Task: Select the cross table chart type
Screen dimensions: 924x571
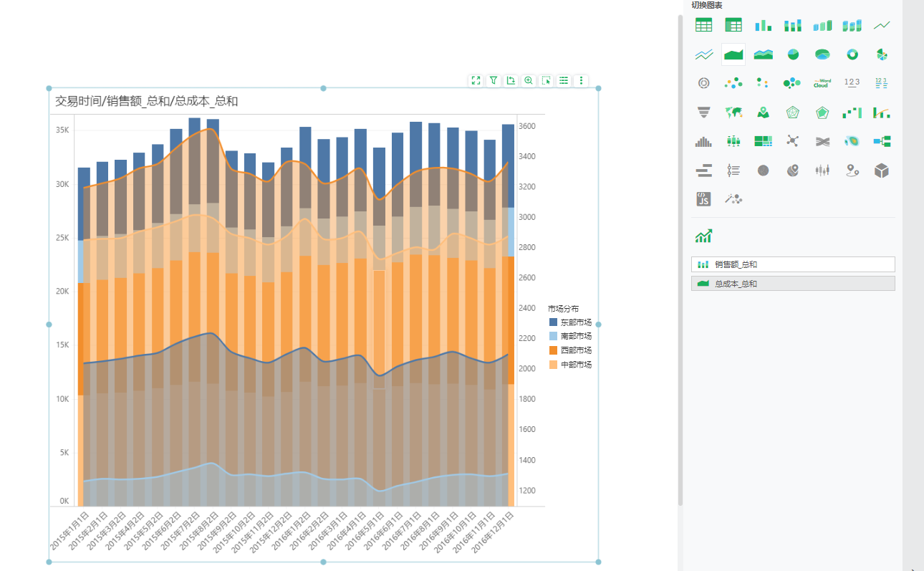Action: coord(733,25)
